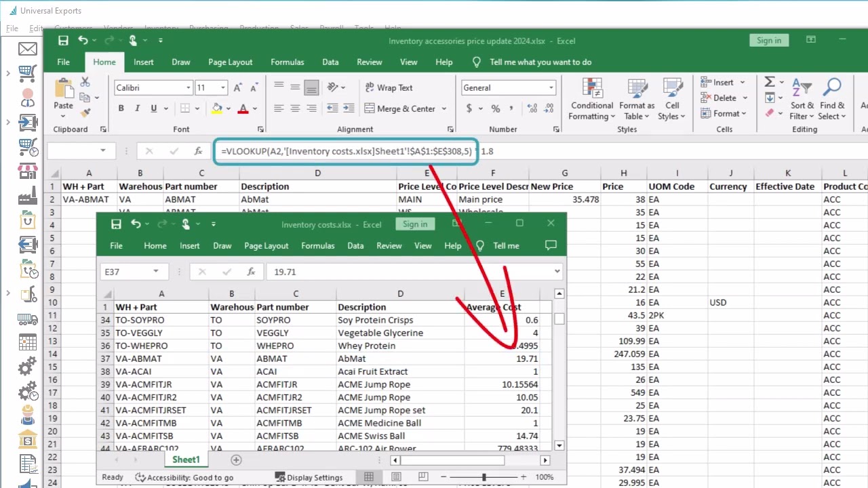The width and height of the screenshot is (868, 488).
Task: Open mail envelope icon in Universal Exports sidebar
Action: tap(28, 49)
